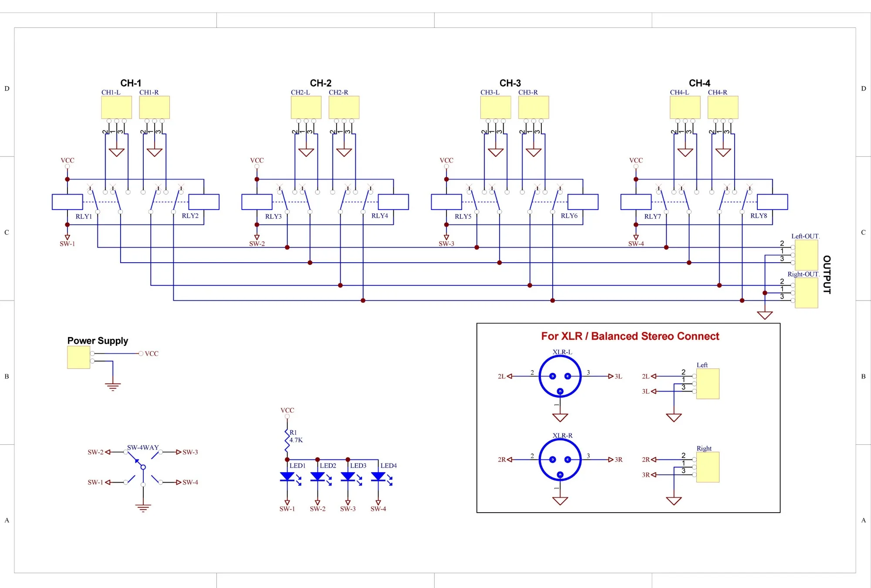This screenshot has height=588, width=871.
Task: Click the ground symbol below Right-OUT
Action: click(x=765, y=315)
